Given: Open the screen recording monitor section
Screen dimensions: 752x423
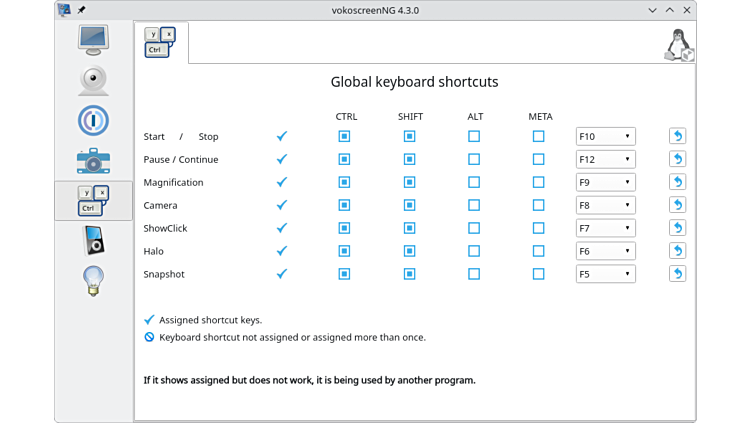Looking at the screenshot, I should tap(93, 40).
